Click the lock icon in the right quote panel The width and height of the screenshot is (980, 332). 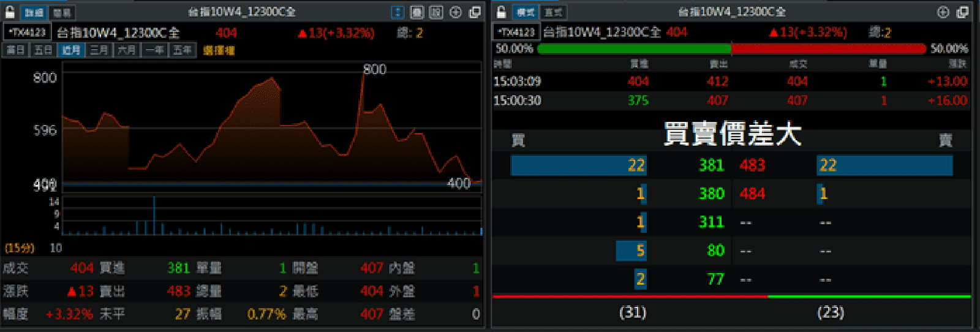click(x=501, y=12)
